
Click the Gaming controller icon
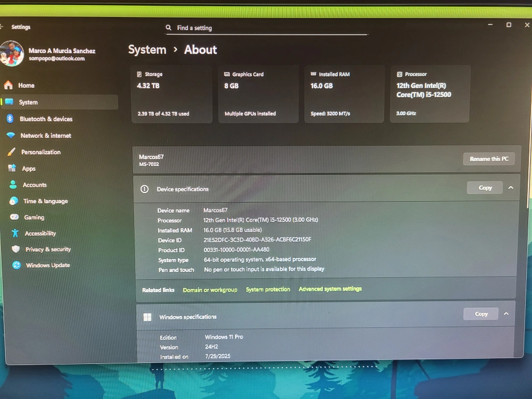point(14,217)
